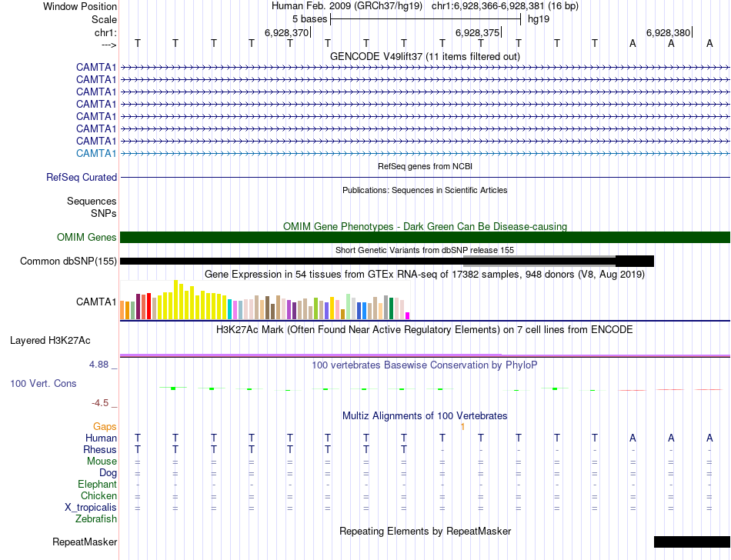The image size is (731, 560).
Task: Click the OMIM Genes track label
Action: coord(86,237)
